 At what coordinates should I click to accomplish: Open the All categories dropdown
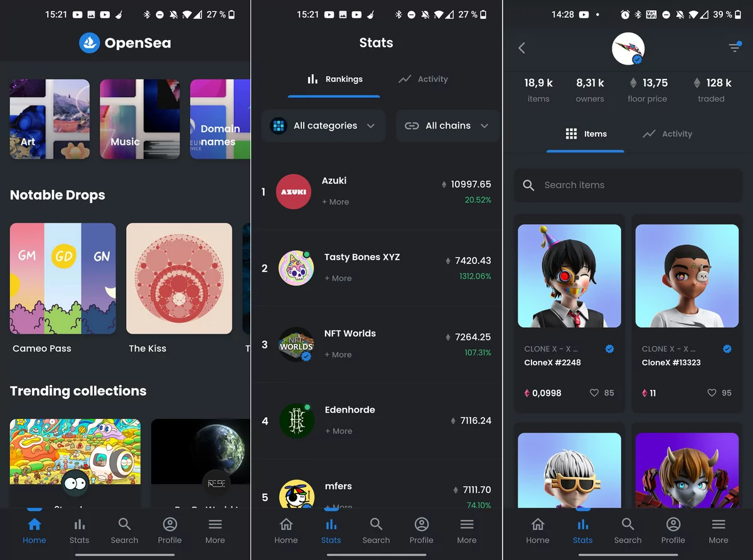point(324,125)
